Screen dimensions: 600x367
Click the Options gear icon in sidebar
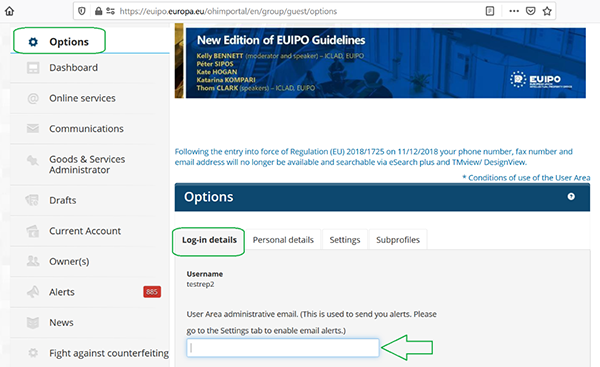coord(33,42)
